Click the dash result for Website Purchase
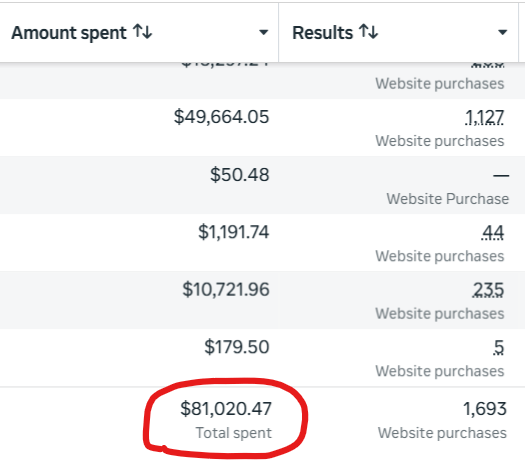Screen dimensions: 525x467 tap(501, 175)
